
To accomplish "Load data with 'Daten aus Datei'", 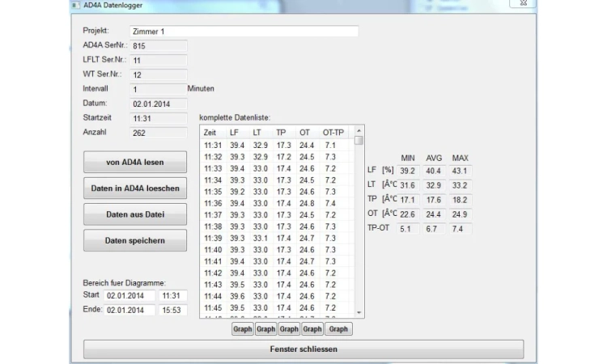I will (x=134, y=214).
